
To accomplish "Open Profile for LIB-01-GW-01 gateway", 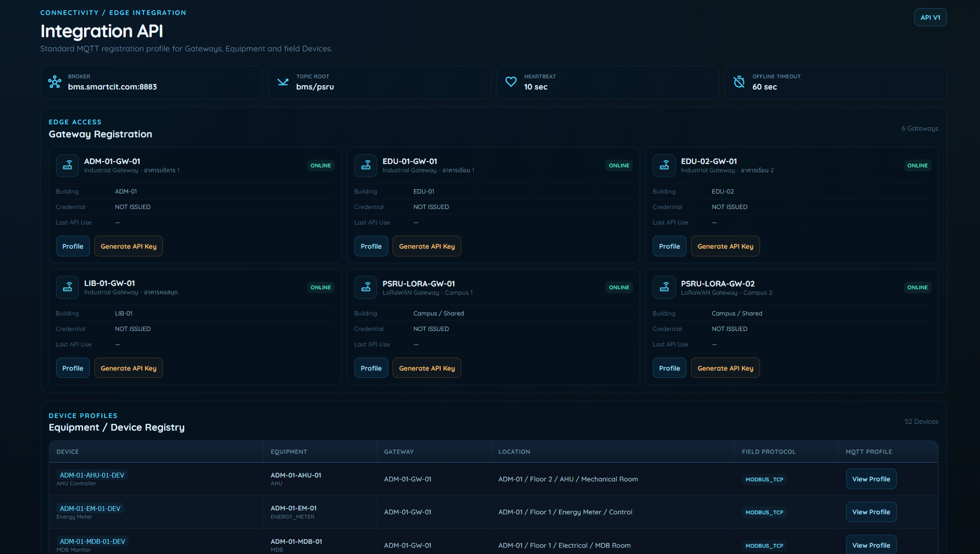I will pos(73,368).
